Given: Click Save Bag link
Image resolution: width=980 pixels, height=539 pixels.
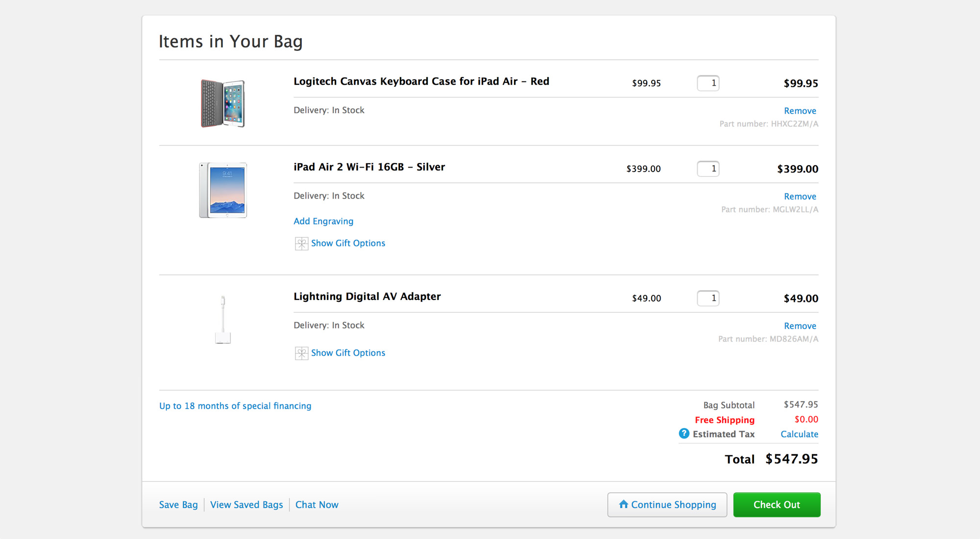Looking at the screenshot, I should click(x=178, y=505).
